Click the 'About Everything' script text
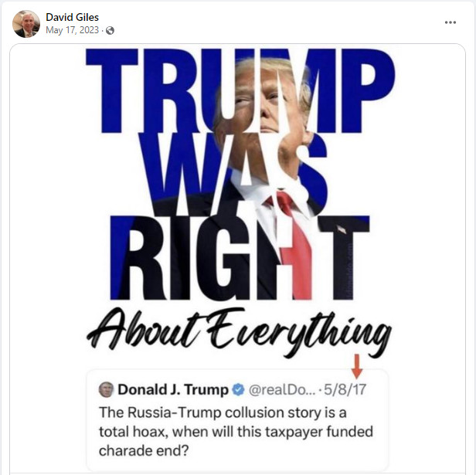476x475 pixels. point(240,332)
